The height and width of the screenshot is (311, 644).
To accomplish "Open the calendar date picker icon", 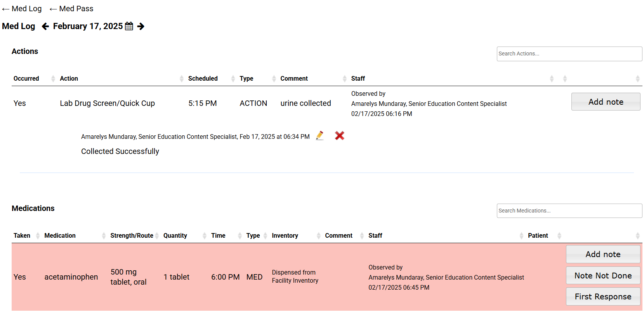I will (x=129, y=26).
